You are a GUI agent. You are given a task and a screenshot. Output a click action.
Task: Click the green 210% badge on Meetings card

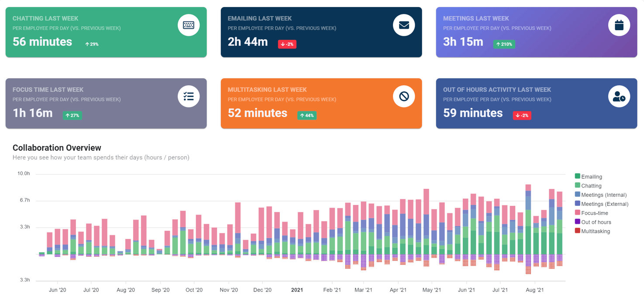click(x=504, y=44)
